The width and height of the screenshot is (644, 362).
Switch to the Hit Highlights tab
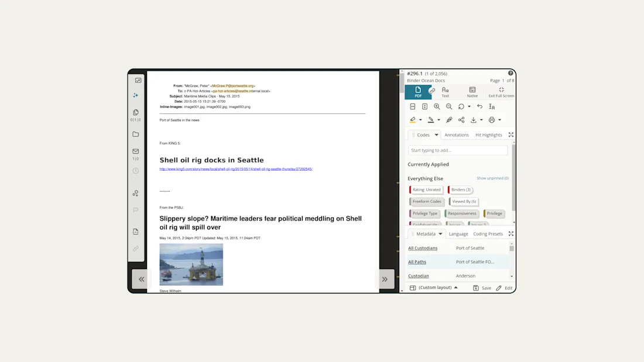488,135
